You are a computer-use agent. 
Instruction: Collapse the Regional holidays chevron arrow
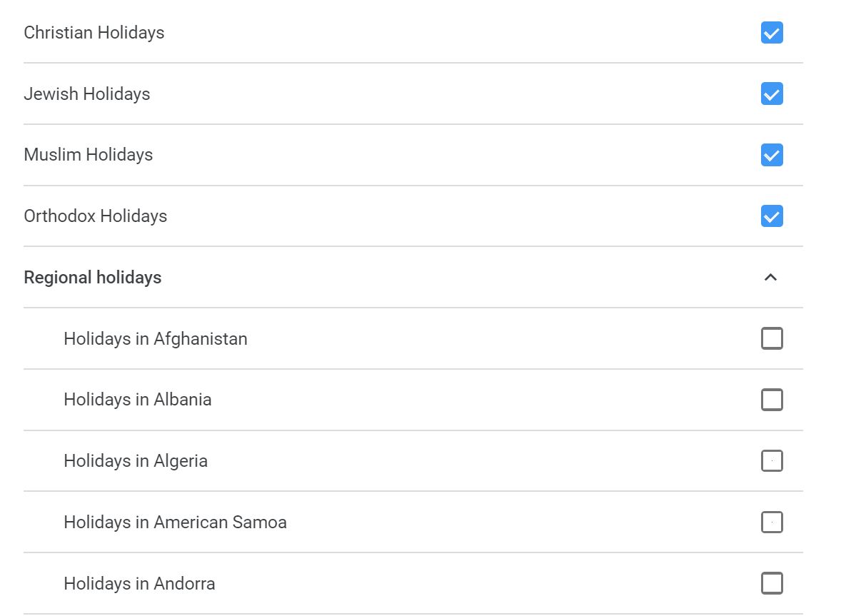pos(770,278)
